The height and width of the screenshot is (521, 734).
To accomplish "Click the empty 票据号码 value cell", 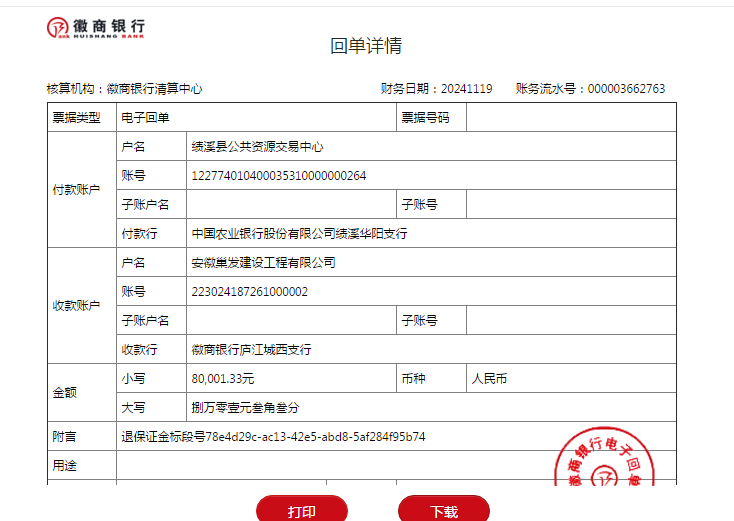I will pyautogui.click(x=570, y=118).
